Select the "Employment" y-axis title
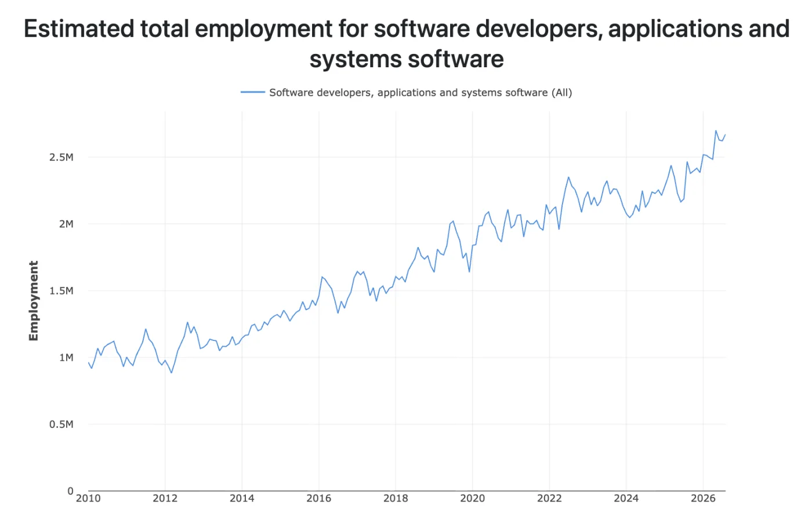The image size is (812, 530). tap(34, 301)
